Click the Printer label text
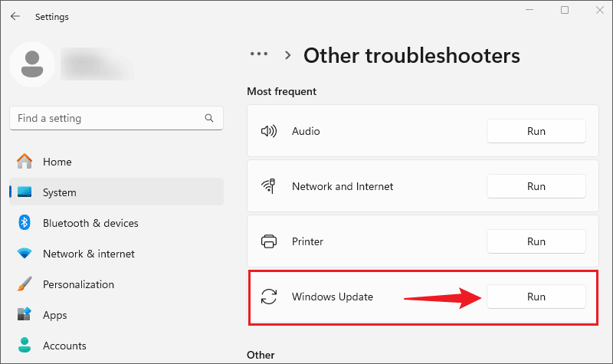The width and height of the screenshot is (613, 364). 307,241
